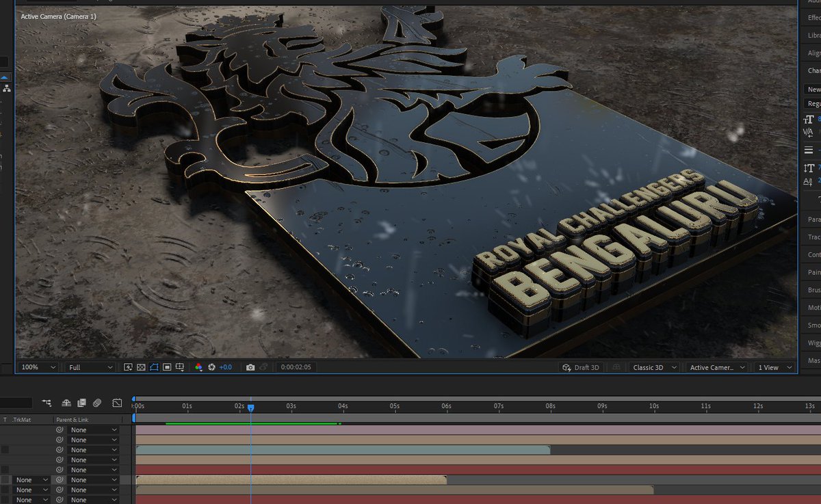821x504 pixels.
Task: Enable the Motion Blur timeline switch
Action: point(97,403)
